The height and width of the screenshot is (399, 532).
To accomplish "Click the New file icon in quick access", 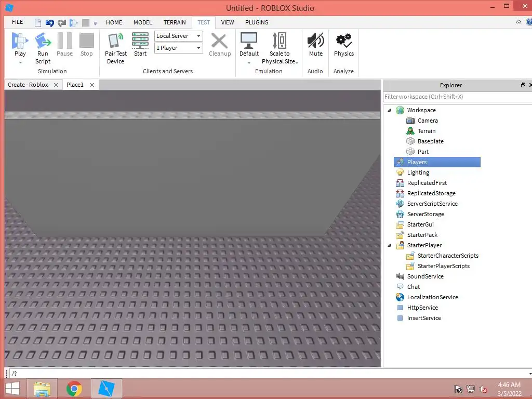I will point(38,23).
